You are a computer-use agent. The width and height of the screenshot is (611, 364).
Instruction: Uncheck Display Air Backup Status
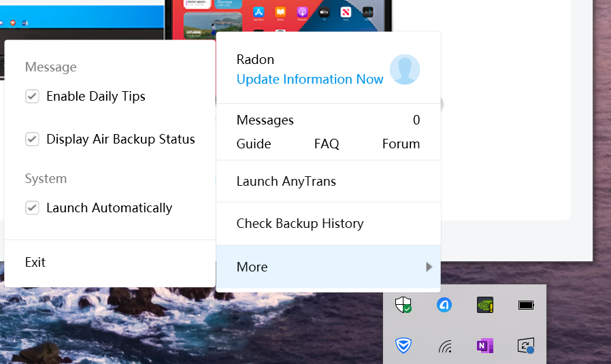[x=32, y=139]
